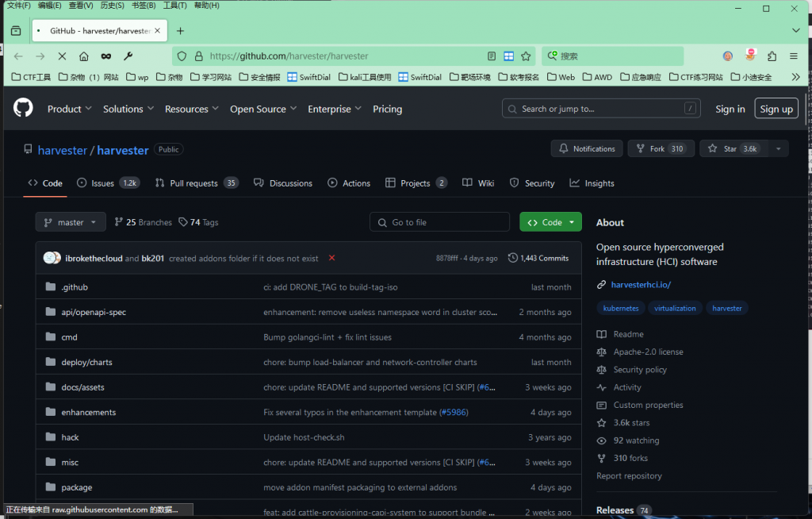Viewport: 812px width, 519px height.
Task: Open the api/openapi-spec folder
Action: (94, 312)
